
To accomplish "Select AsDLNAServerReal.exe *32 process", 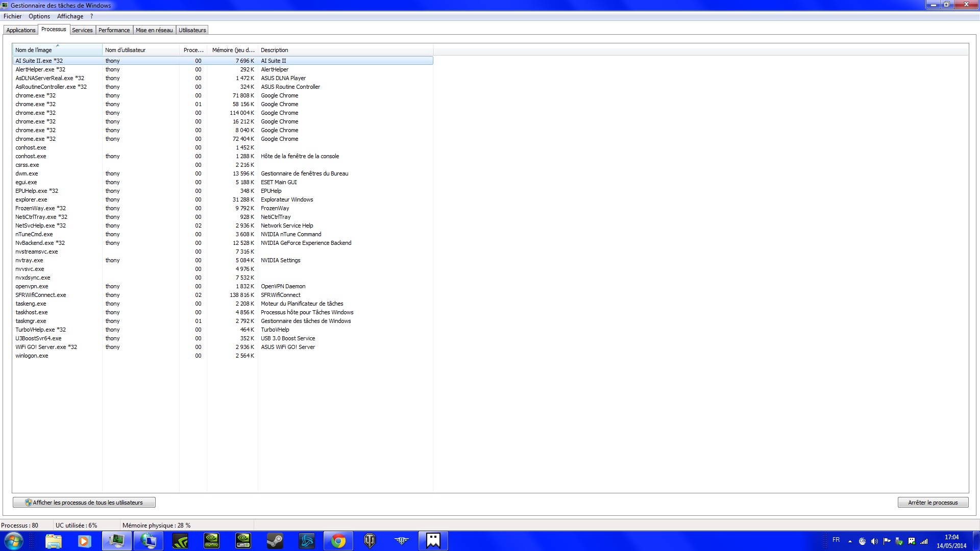I will pos(223,78).
